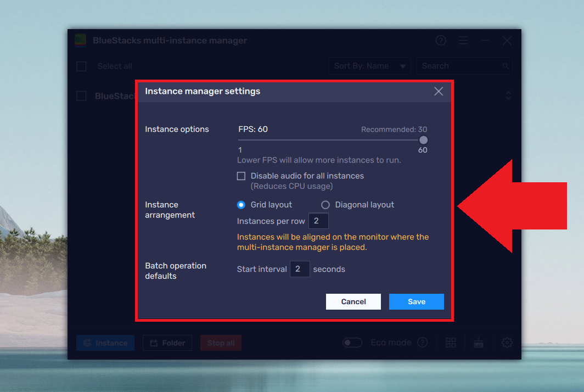This screenshot has height=392, width=584.
Task: Open the grid view arrangement icon near Eco mode
Action: (x=451, y=342)
